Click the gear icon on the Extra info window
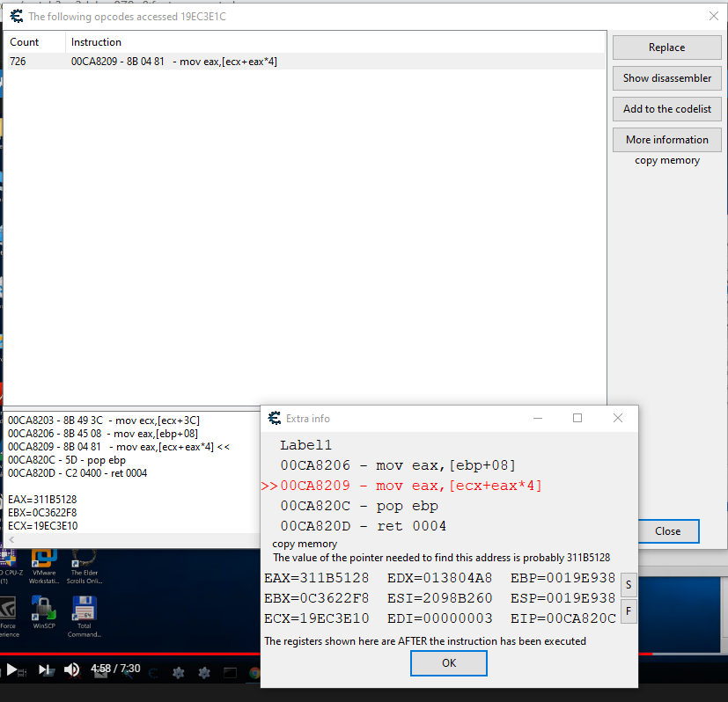Image resolution: width=728 pixels, height=702 pixels. [274, 419]
